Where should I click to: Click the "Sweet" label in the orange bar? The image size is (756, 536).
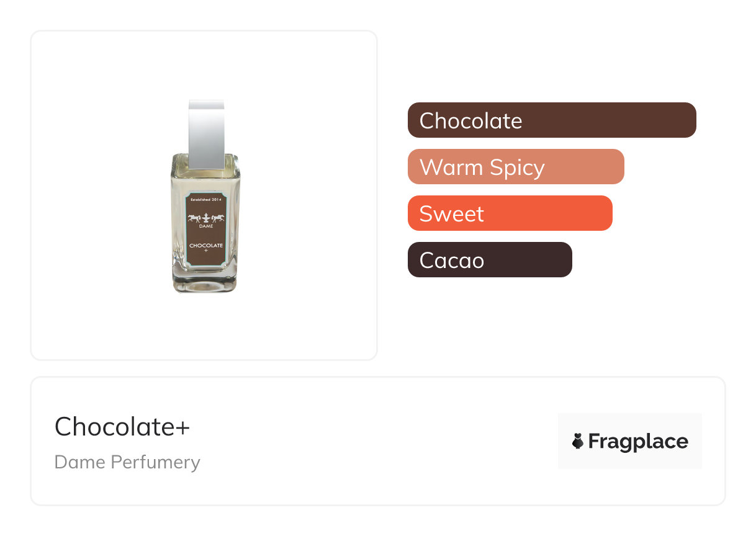tap(451, 213)
